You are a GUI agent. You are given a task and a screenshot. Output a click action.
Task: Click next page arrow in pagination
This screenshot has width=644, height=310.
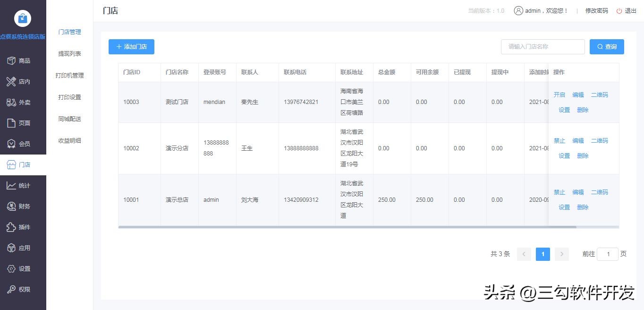point(562,254)
